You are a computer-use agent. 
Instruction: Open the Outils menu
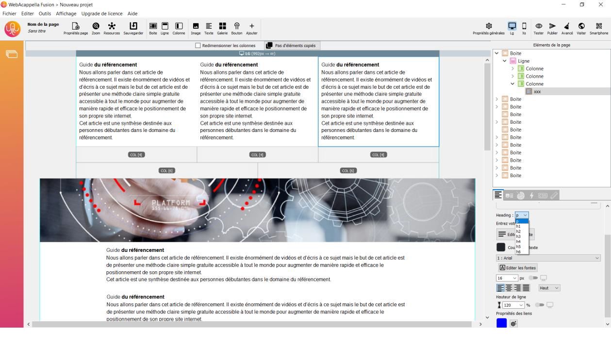(x=45, y=14)
